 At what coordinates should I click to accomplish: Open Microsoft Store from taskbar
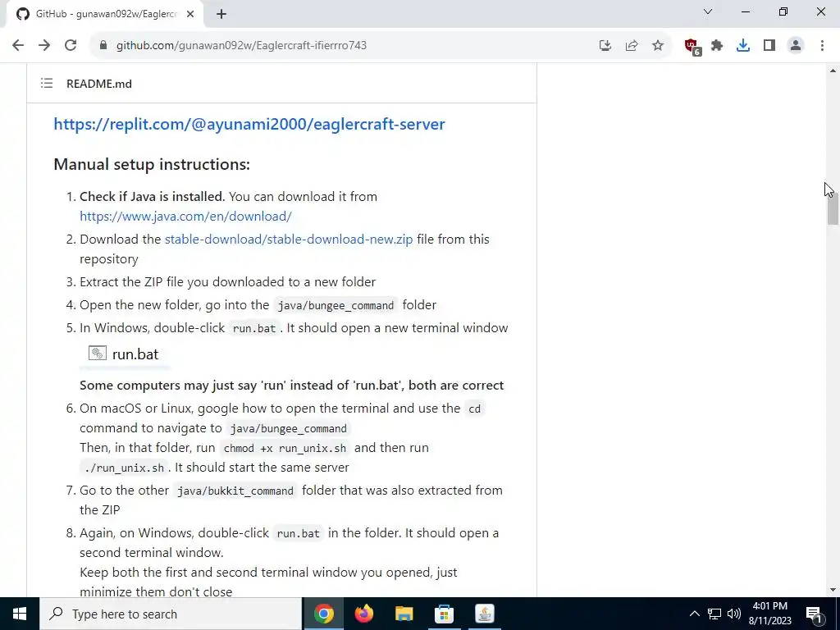point(444,614)
